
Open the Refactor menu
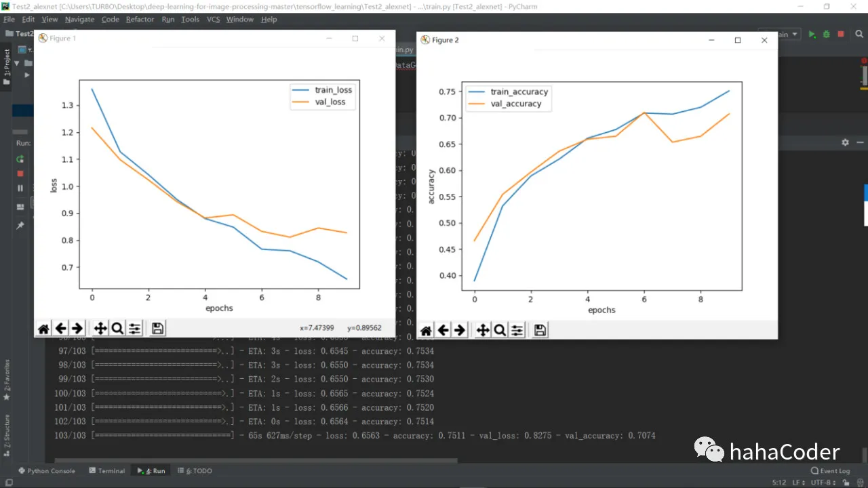click(140, 19)
